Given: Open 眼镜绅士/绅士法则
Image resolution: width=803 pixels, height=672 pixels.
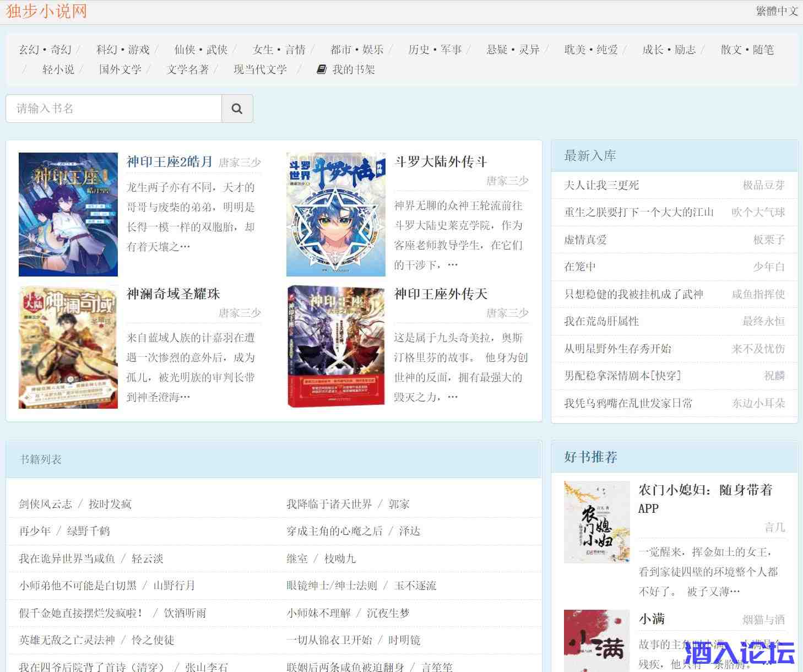Looking at the screenshot, I should (x=332, y=586).
